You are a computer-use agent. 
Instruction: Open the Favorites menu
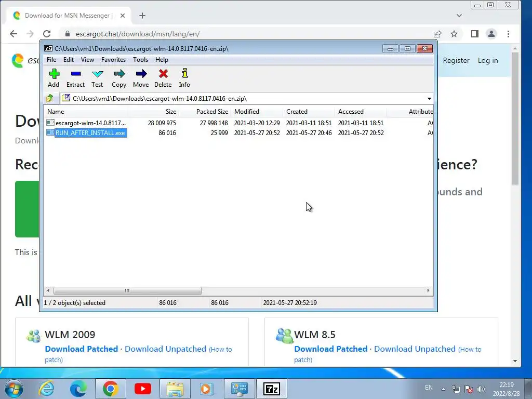tap(113, 60)
